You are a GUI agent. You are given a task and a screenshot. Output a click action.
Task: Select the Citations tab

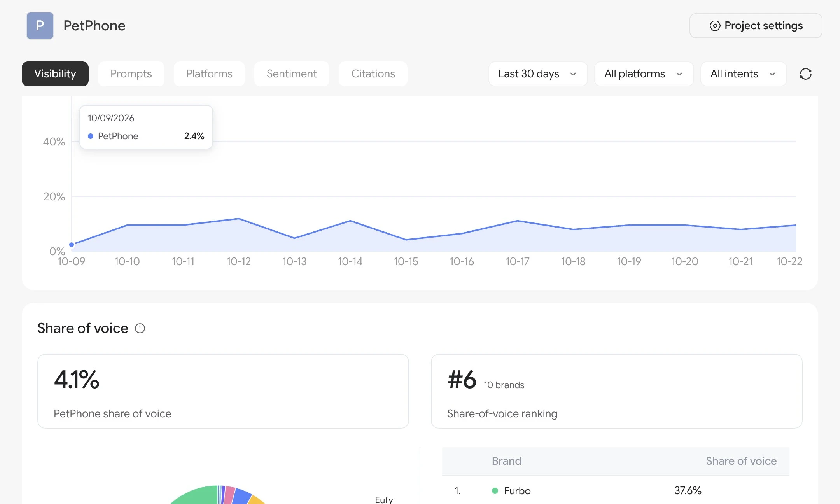(x=373, y=74)
